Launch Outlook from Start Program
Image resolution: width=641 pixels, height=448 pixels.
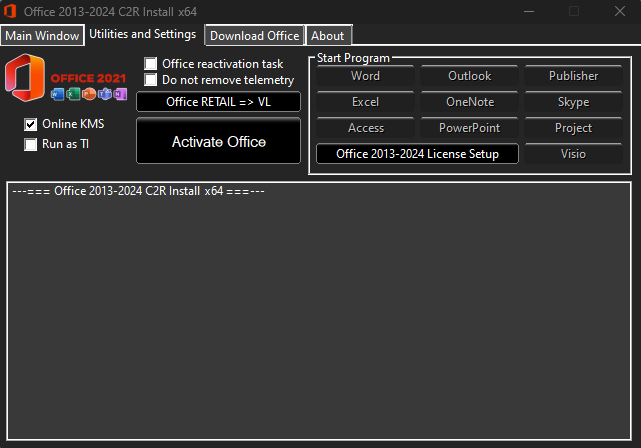point(469,76)
